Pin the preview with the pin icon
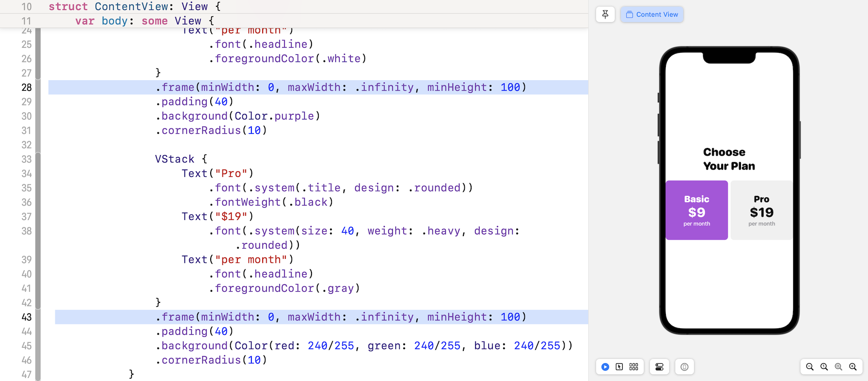The width and height of the screenshot is (868, 381). point(605,14)
